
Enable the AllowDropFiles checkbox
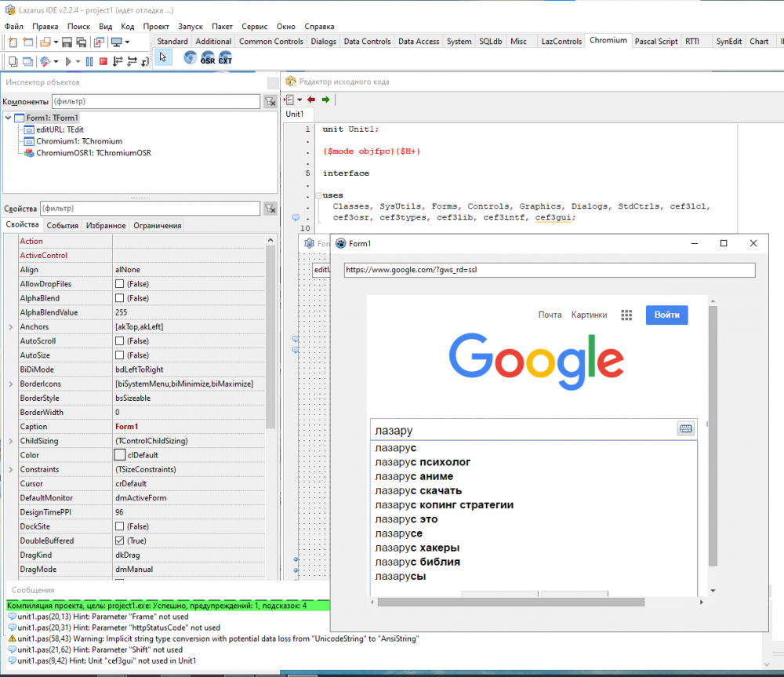tap(120, 284)
